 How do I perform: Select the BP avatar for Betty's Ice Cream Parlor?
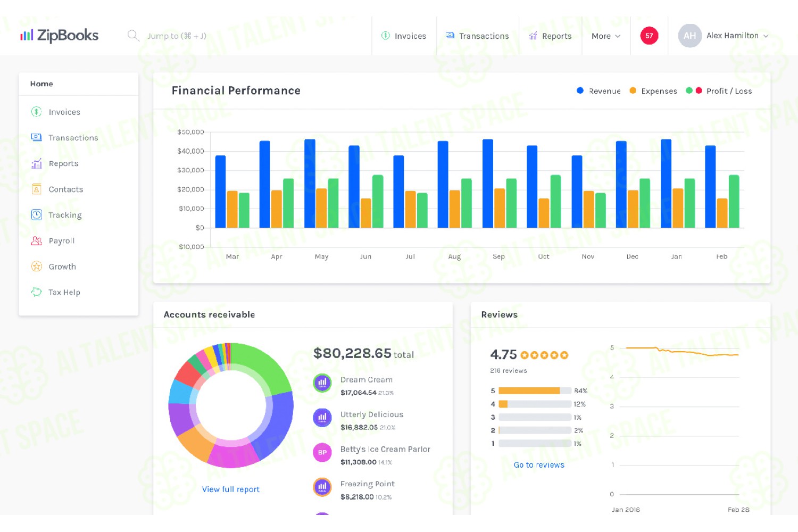tap(322, 452)
